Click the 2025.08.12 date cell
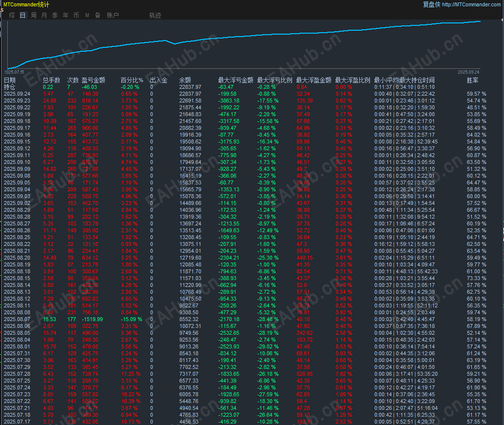504x425 pixels. (x=17, y=299)
